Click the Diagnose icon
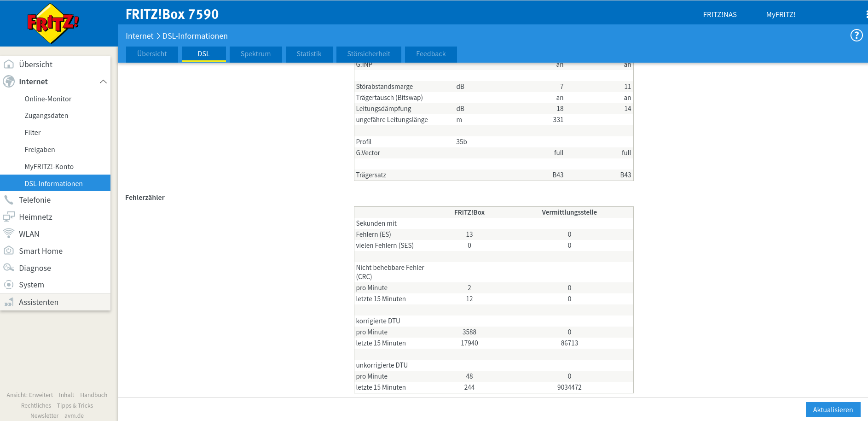Viewport: 868px width, 421px height. pyautogui.click(x=9, y=268)
